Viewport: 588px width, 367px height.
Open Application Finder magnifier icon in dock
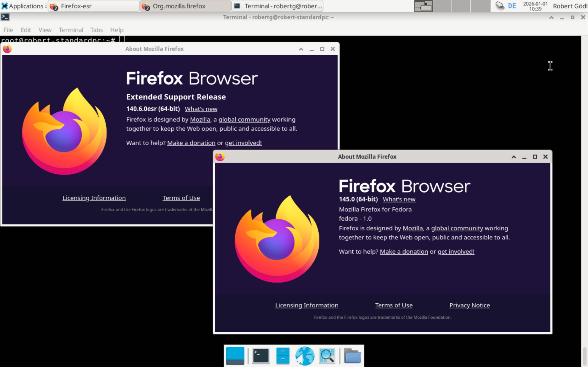click(327, 356)
